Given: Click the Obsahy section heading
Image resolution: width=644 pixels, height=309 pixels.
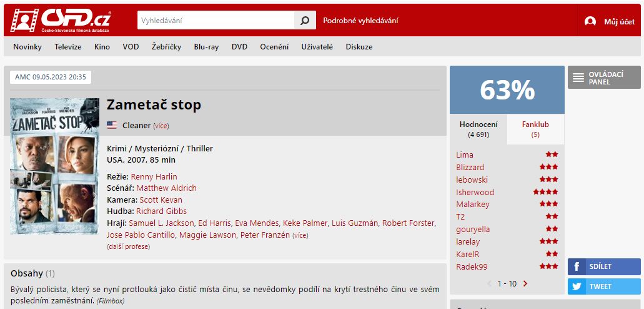Looking at the screenshot, I should (x=27, y=273).
